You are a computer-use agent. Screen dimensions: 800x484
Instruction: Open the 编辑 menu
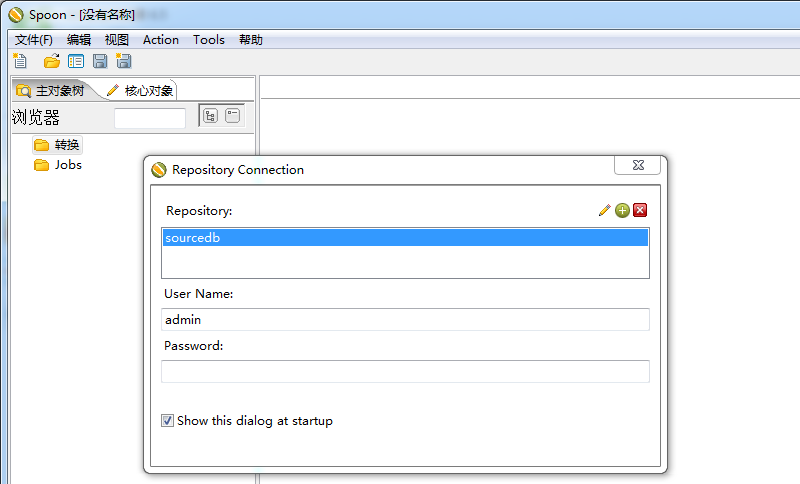tap(79, 40)
